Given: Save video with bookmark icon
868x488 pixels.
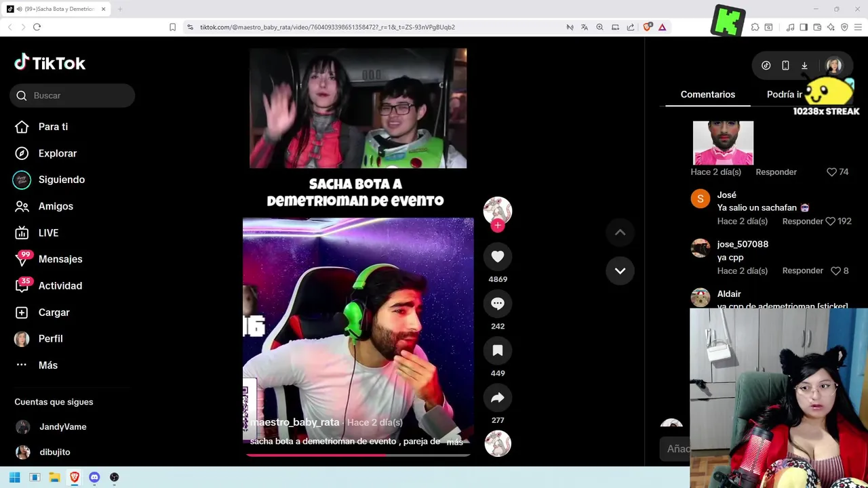Looking at the screenshot, I should (x=498, y=350).
